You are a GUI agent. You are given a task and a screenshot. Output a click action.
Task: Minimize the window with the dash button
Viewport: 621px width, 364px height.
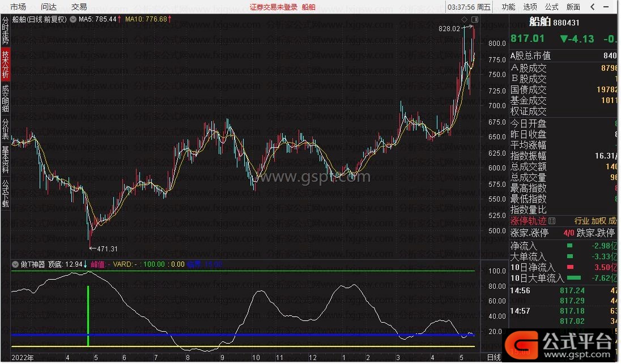point(606,7)
